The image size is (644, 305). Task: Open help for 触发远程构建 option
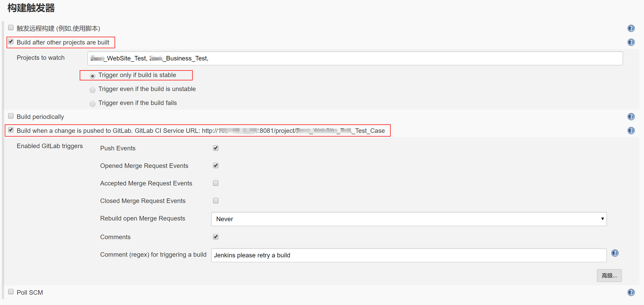pos(631,28)
